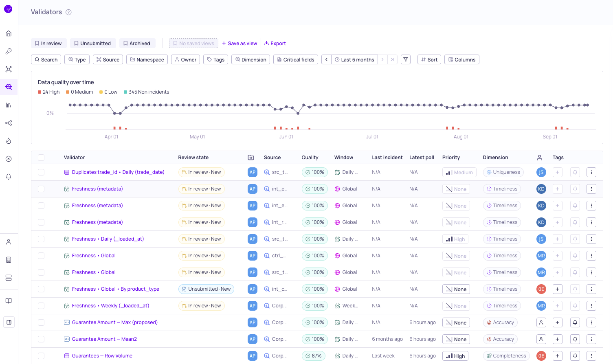Open the three-dot menu for Duplicates trade_id row
The image size is (613, 364).
click(591, 172)
